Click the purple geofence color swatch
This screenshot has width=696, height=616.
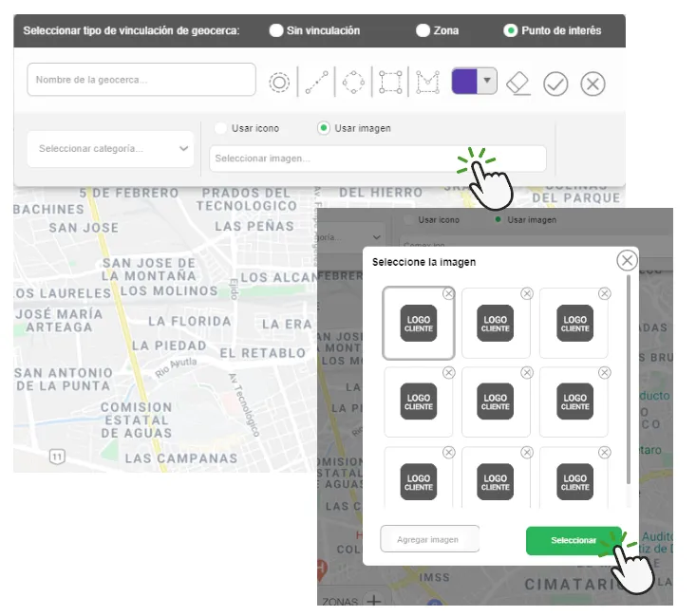click(464, 81)
